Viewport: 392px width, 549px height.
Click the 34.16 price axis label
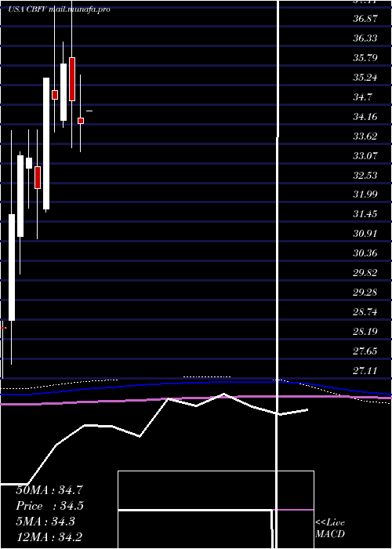tap(365, 116)
